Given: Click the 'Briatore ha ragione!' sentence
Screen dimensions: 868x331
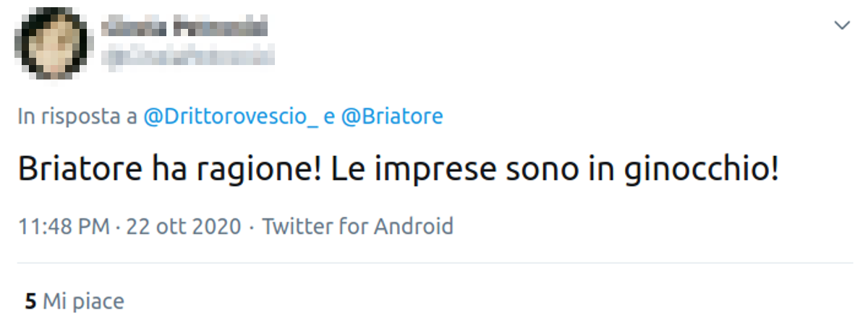Looking at the screenshot, I should click(169, 171).
